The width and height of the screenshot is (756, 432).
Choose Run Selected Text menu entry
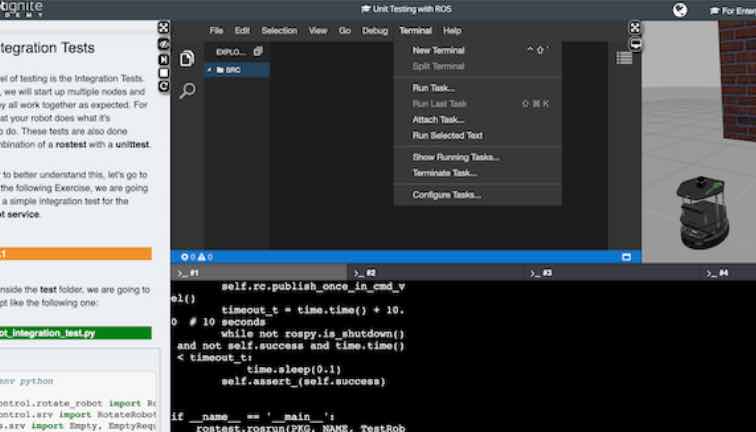478,135
